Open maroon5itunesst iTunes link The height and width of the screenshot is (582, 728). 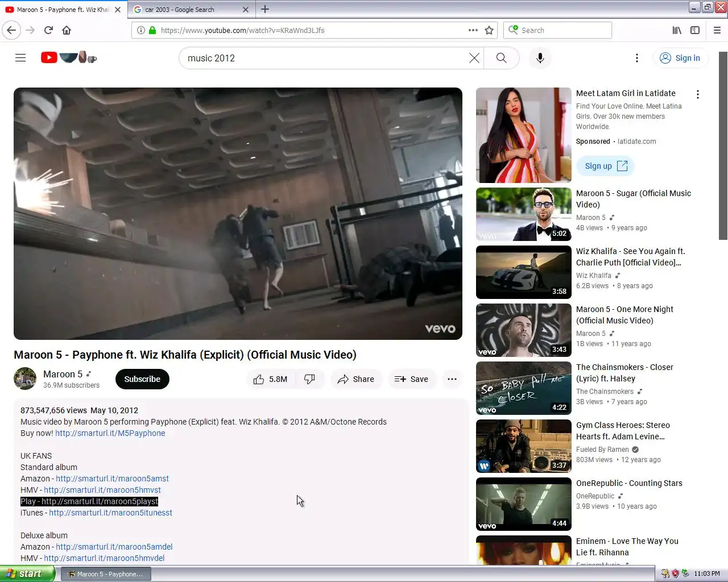click(x=110, y=513)
